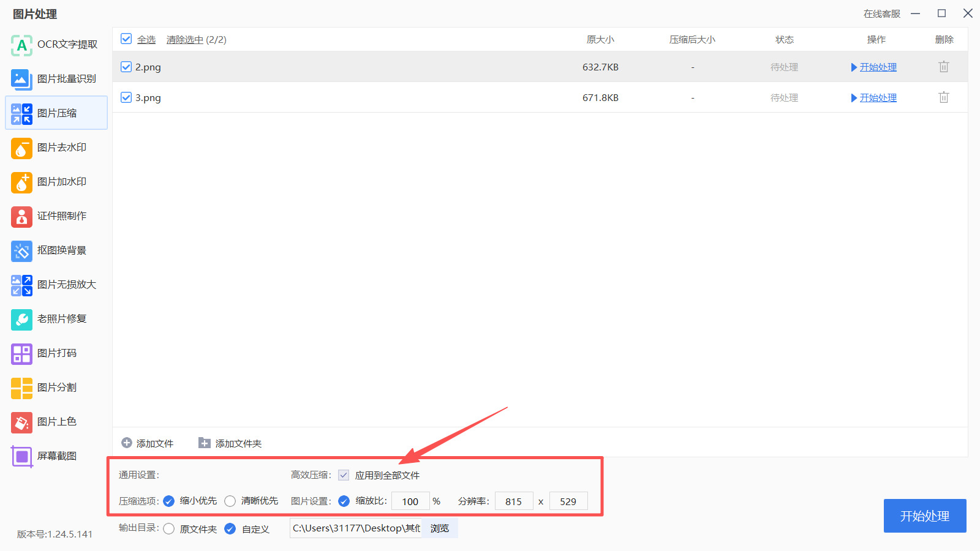Click the 2.png file name
The height and width of the screenshot is (551, 980).
coord(148,67)
